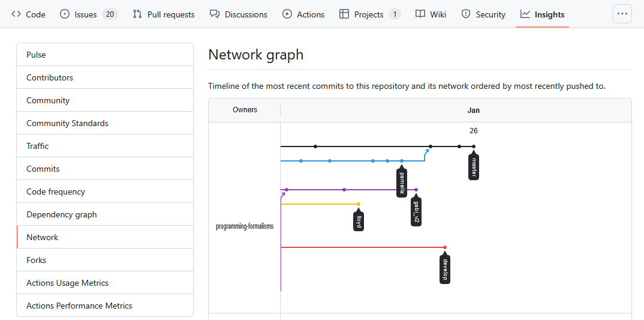This screenshot has width=644, height=320.
Task: Click the lloyd branch label
Action: 359,222
